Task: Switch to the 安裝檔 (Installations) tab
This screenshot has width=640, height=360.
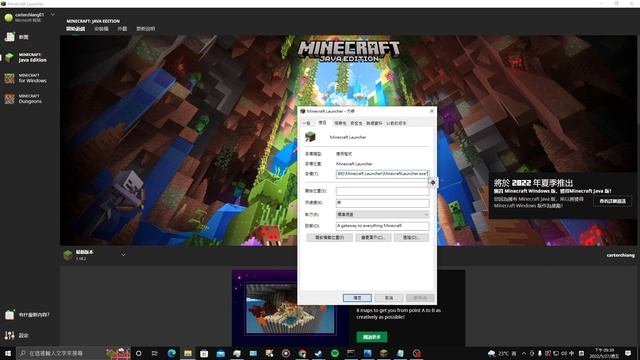Action: (101, 29)
